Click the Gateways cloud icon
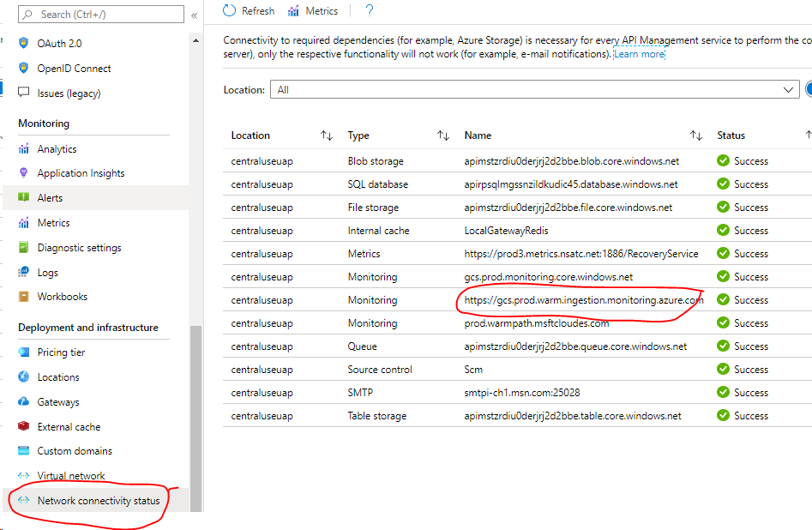This screenshot has height=530, width=812. (23, 401)
